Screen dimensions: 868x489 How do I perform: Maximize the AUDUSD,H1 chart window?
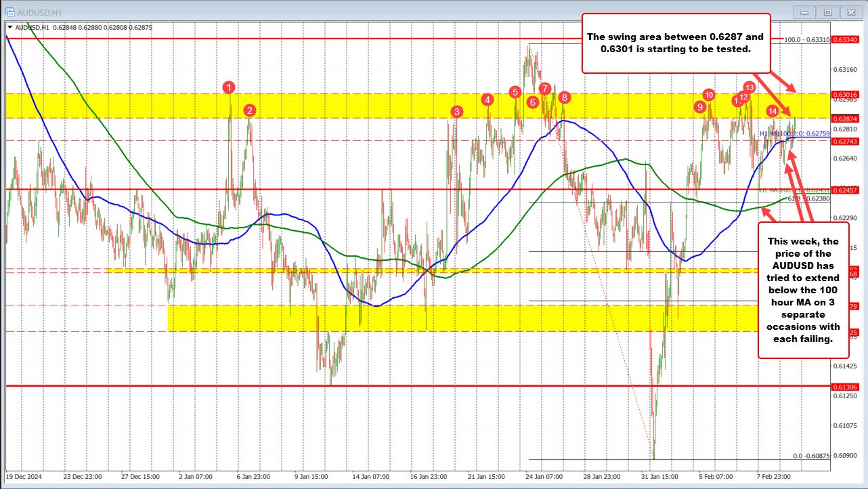click(x=827, y=12)
